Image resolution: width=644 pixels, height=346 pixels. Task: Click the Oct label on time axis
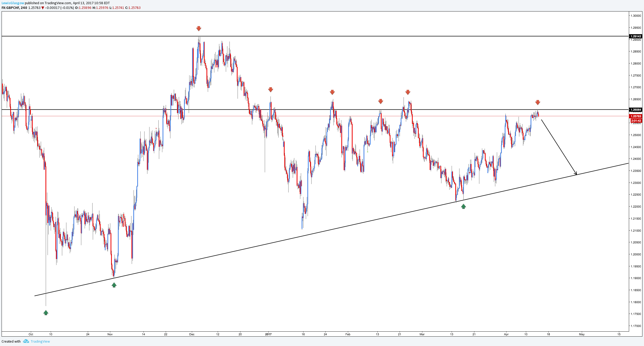[x=31, y=334]
